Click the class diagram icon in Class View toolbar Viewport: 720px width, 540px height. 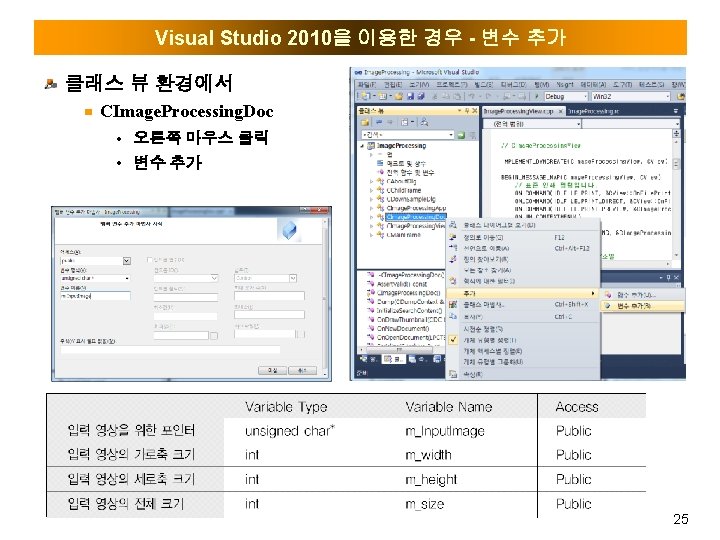424,122
